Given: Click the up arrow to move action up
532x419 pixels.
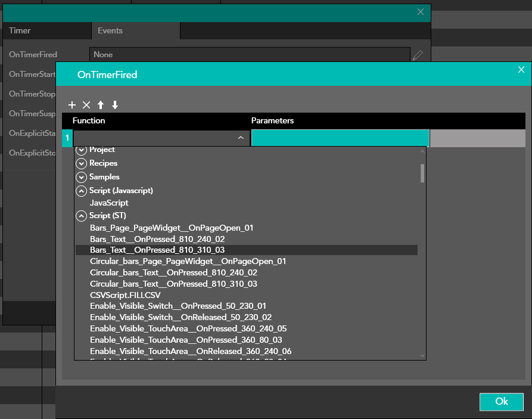Looking at the screenshot, I should (x=101, y=105).
